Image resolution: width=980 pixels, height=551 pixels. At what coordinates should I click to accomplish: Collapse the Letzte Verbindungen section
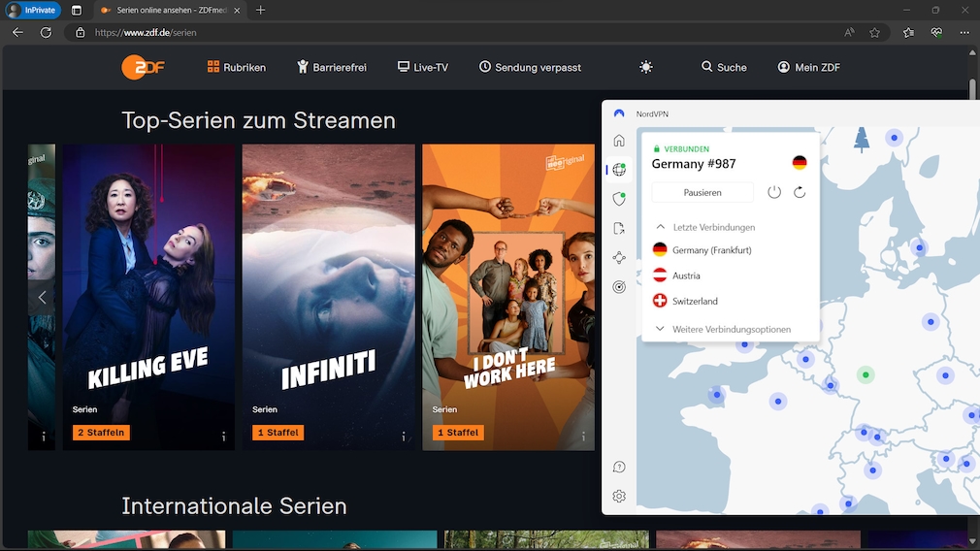point(661,227)
